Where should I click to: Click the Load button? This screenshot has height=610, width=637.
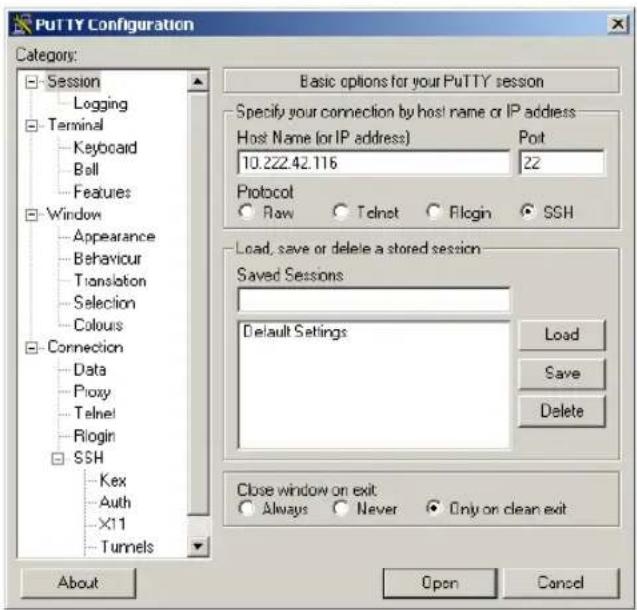(x=562, y=335)
